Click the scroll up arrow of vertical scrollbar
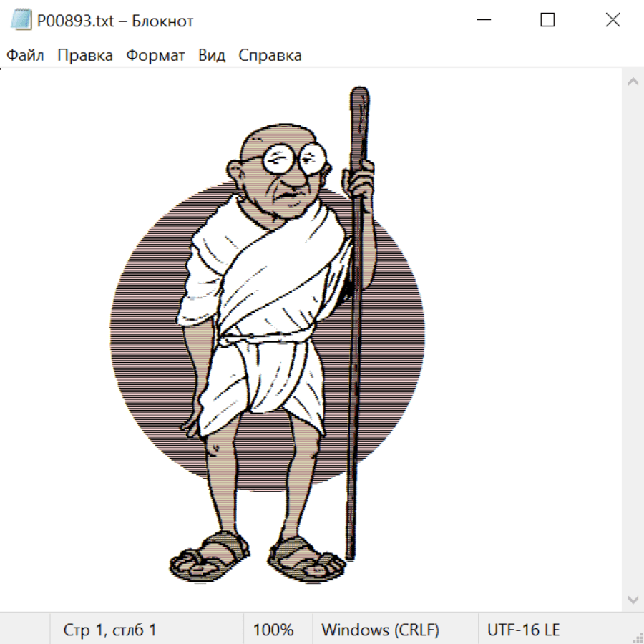This screenshot has width=644, height=644. pyautogui.click(x=633, y=82)
